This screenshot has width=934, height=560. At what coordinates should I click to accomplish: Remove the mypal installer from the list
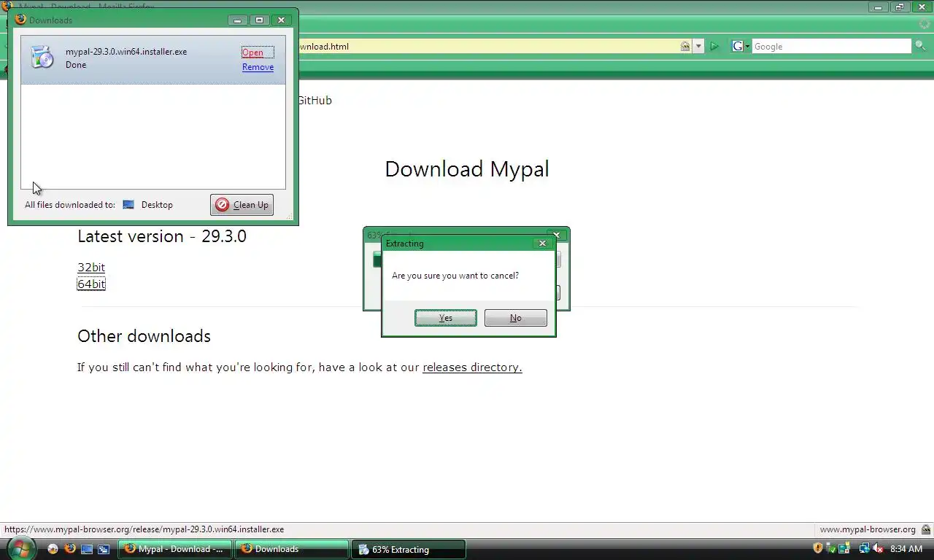click(258, 67)
